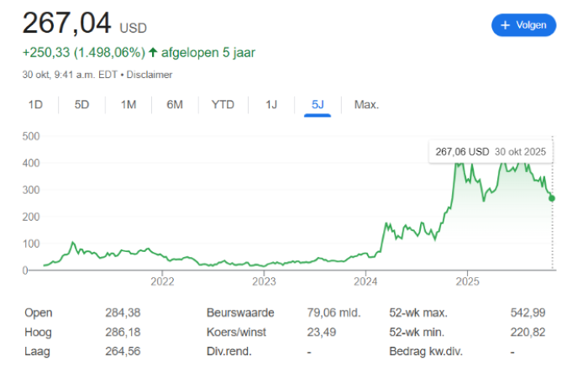
Task: Click the 2024 axis label
Action: [x=365, y=281]
